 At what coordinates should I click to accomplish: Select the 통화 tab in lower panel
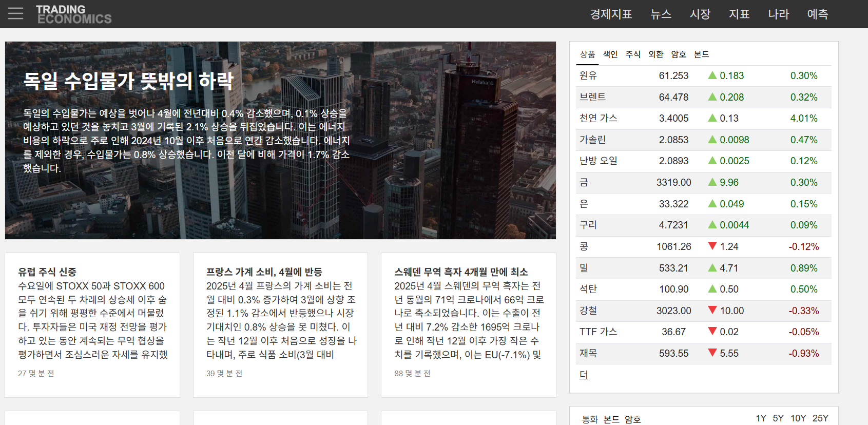coord(590,419)
